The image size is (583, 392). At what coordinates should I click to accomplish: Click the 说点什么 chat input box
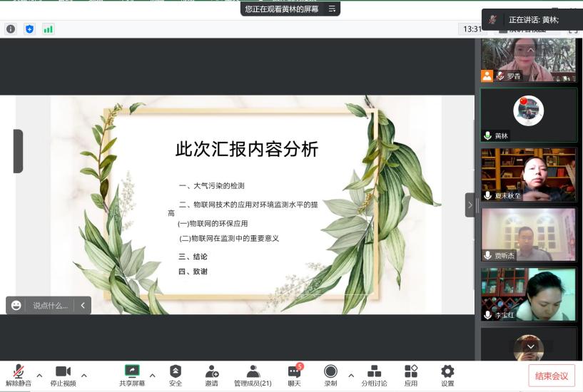point(50,305)
